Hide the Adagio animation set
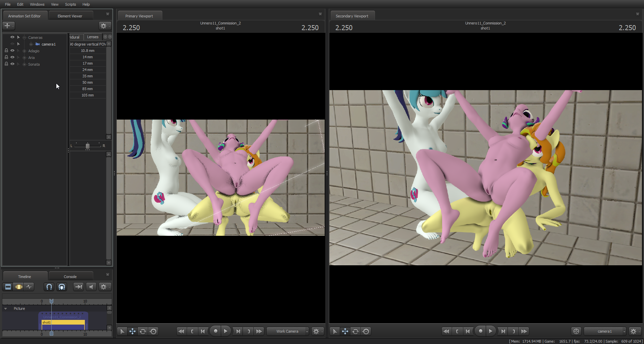644x344 pixels. point(12,51)
